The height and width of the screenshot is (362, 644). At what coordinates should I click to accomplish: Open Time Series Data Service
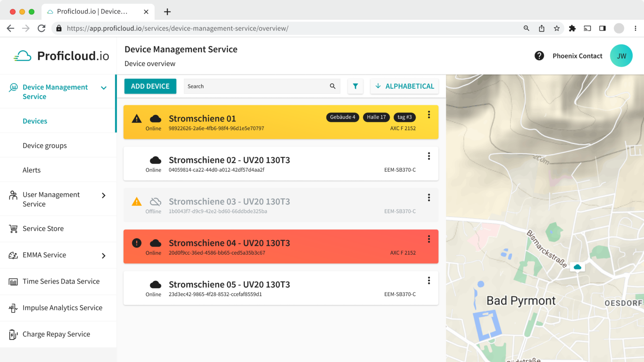pos(61,282)
